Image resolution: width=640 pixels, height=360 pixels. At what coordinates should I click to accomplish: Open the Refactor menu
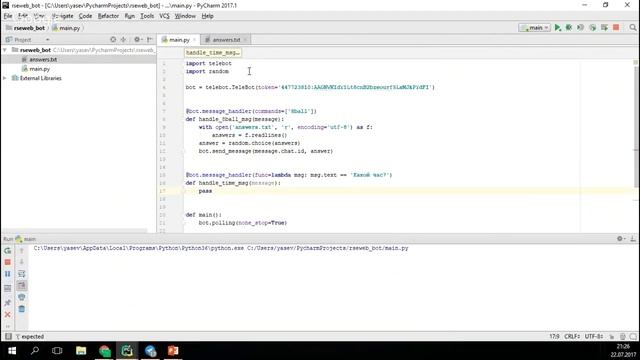[x=108, y=16]
